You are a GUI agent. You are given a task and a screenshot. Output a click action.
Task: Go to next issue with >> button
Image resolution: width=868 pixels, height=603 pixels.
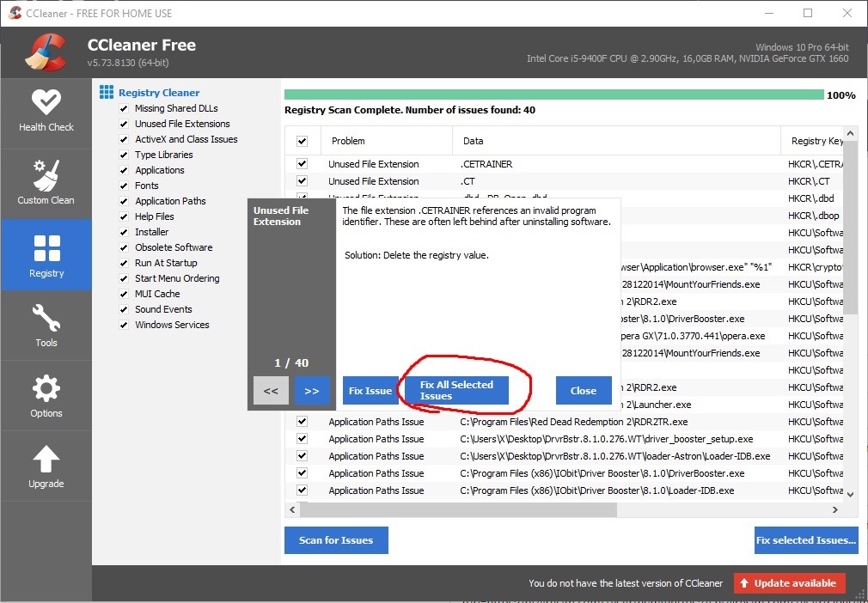[312, 391]
